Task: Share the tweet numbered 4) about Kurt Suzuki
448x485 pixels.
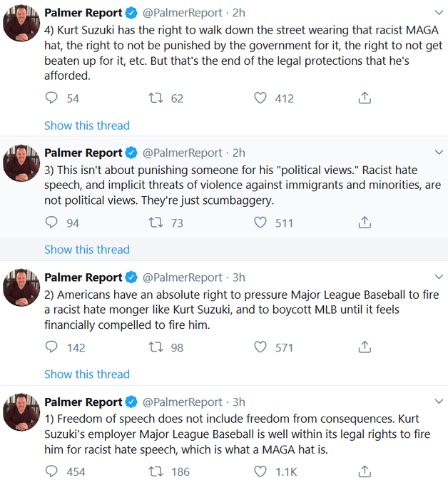Action: point(365,98)
